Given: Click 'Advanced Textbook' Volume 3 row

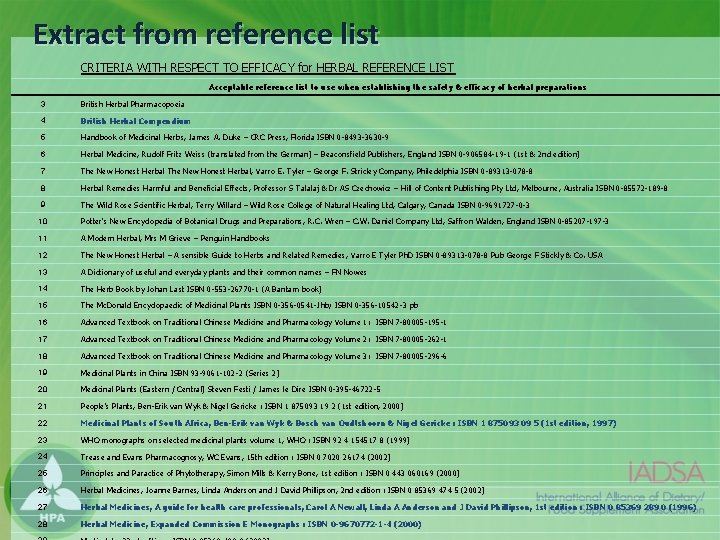Looking at the screenshot, I should (x=263, y=356).
